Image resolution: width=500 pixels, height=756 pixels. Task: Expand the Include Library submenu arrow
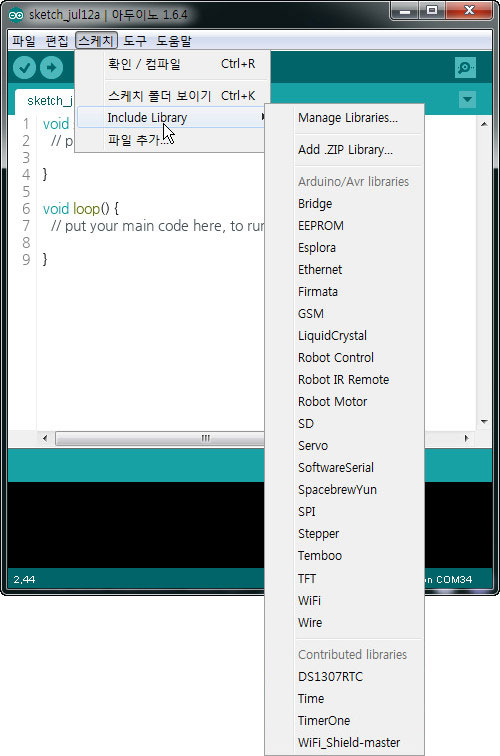click(263, 117)
